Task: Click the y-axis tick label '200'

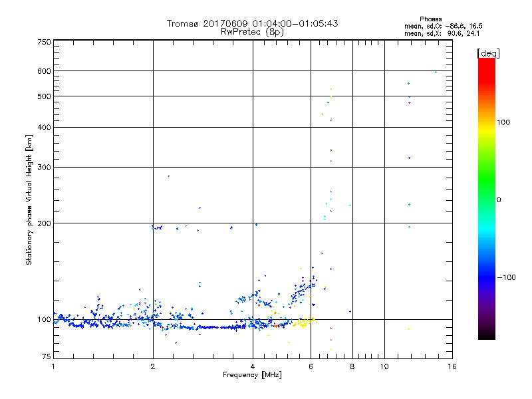Action: 44,223
